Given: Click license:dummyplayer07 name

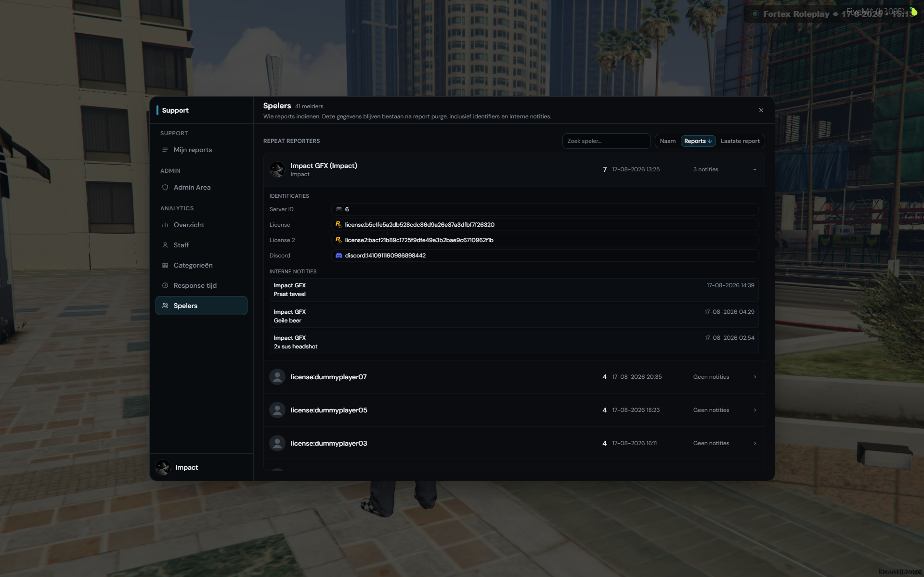Looking at the screenshot, I should click(328, 377).
